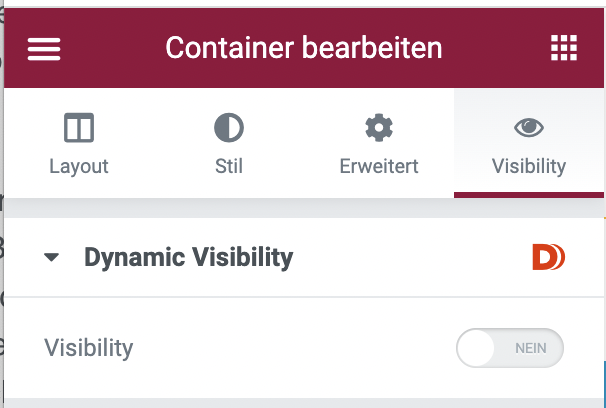The image size is (606, 408).
Task: Select the Visibility tab label
Action: click(529, 167)
